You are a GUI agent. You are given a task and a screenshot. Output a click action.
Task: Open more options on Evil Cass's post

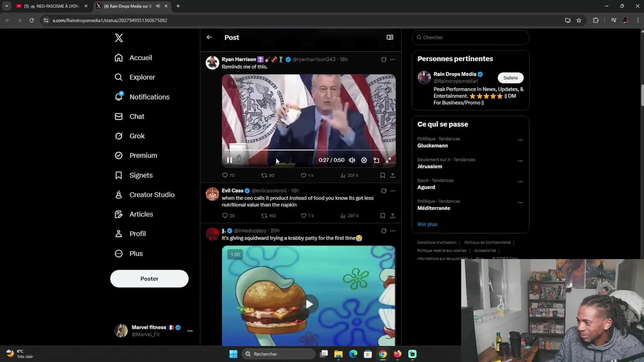pos(392,191)
